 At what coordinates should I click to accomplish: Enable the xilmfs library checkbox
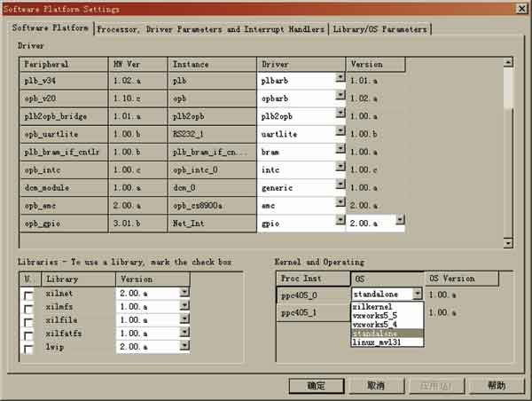click(28, 307)
